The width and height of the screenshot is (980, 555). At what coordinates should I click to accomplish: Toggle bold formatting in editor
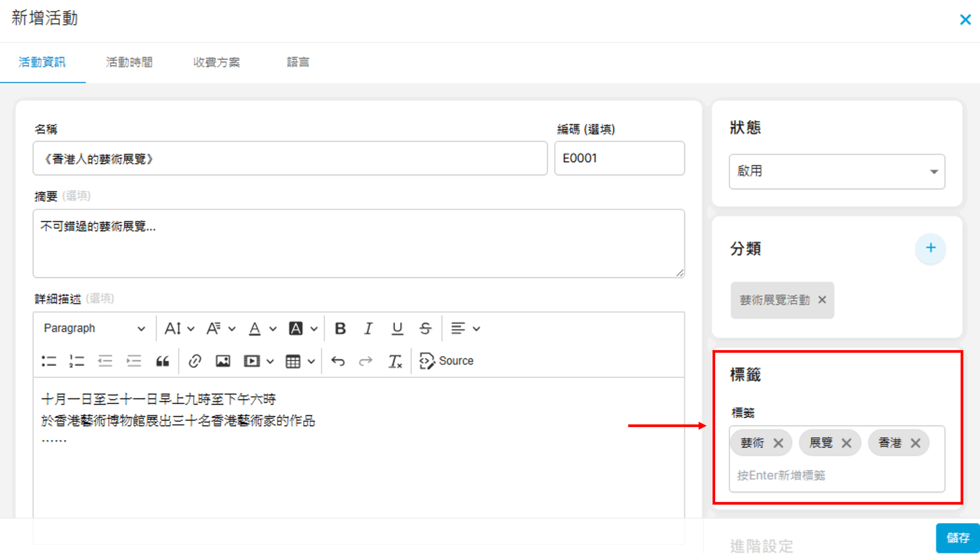point(340,328)
